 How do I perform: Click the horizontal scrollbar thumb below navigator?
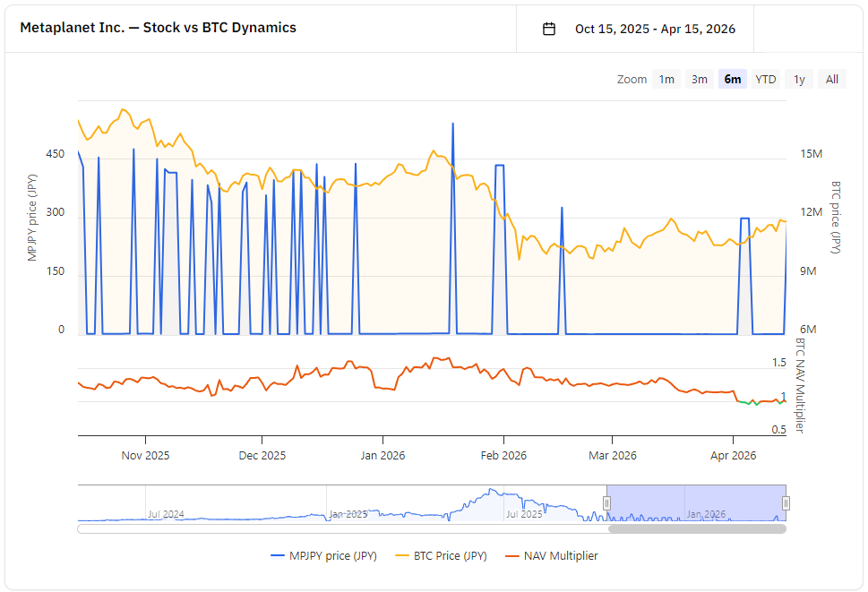click(x=696, y=528)
